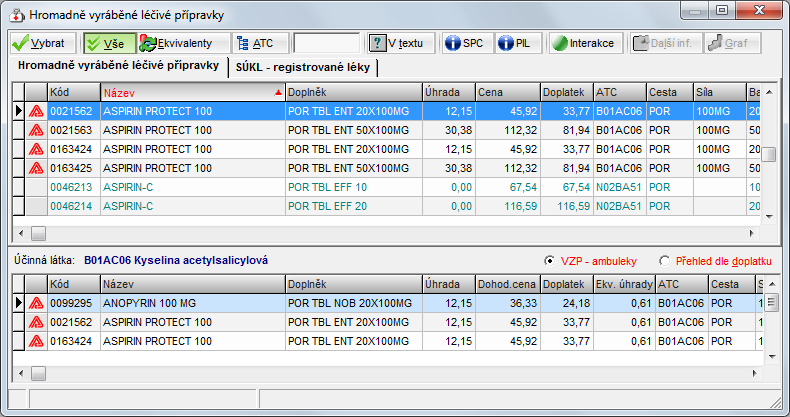Image resolution: width=790 pixels, height=417 pixels.
Task: Sort upper table by Úhrada column header
Action: coord(449,92)
